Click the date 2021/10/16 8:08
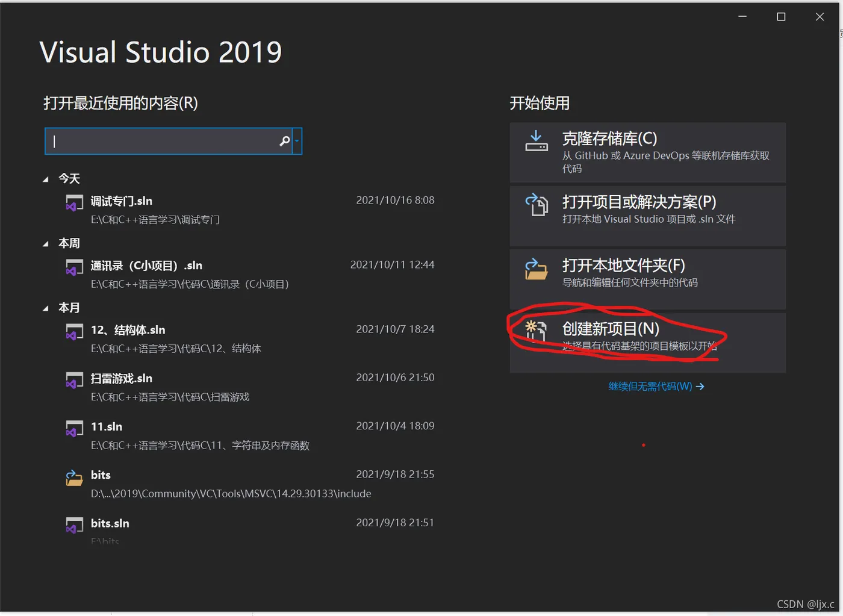Screen dimensions: 843x616 point(395,200)
